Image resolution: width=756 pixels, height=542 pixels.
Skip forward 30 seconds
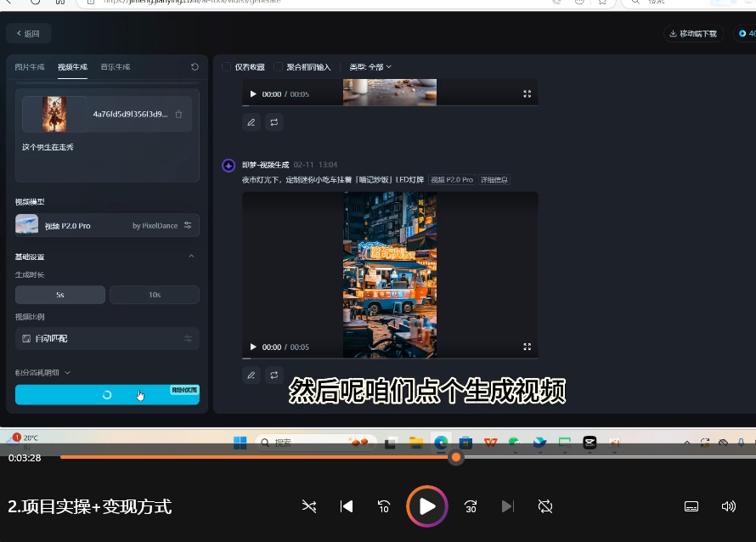(x=471, y=506)
